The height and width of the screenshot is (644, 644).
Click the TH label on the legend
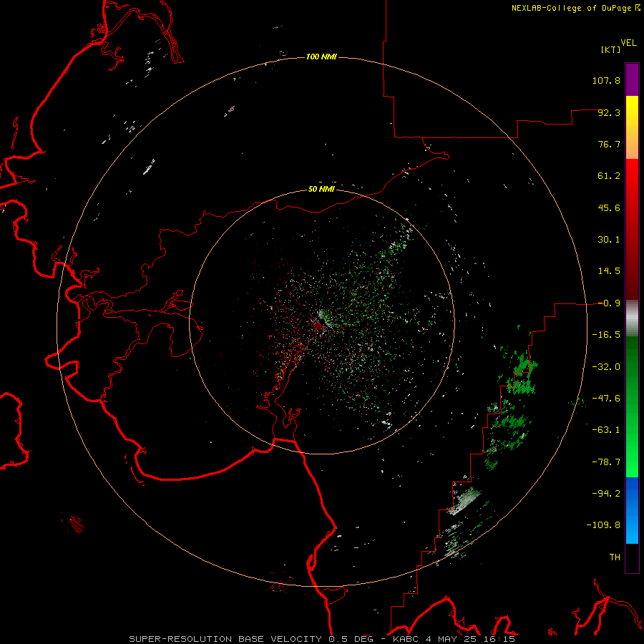(x=615, y=557)
